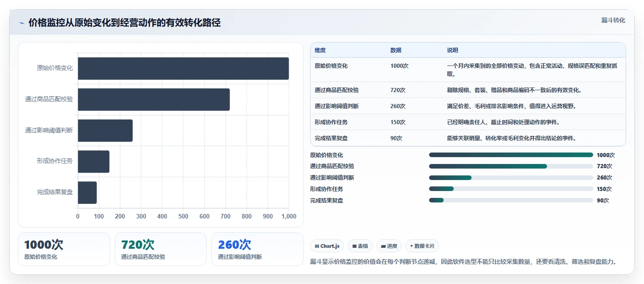Image resolution: width=644 pixels, height=284 pixels.
Task: Select the 表格 chip
Action: (x=360, y=246)
